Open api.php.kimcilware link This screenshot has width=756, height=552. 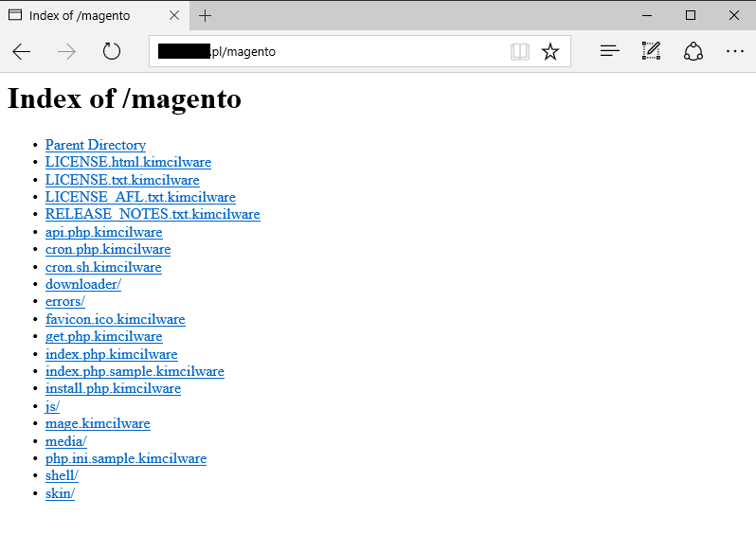point(103,232)
